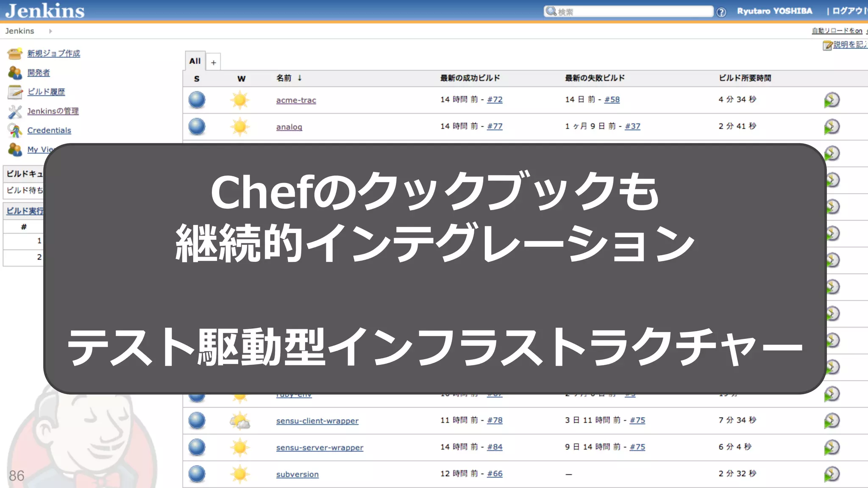The image size is (868, 488).
Task: Click inside the 検索 search field
Action: (629, 11)
